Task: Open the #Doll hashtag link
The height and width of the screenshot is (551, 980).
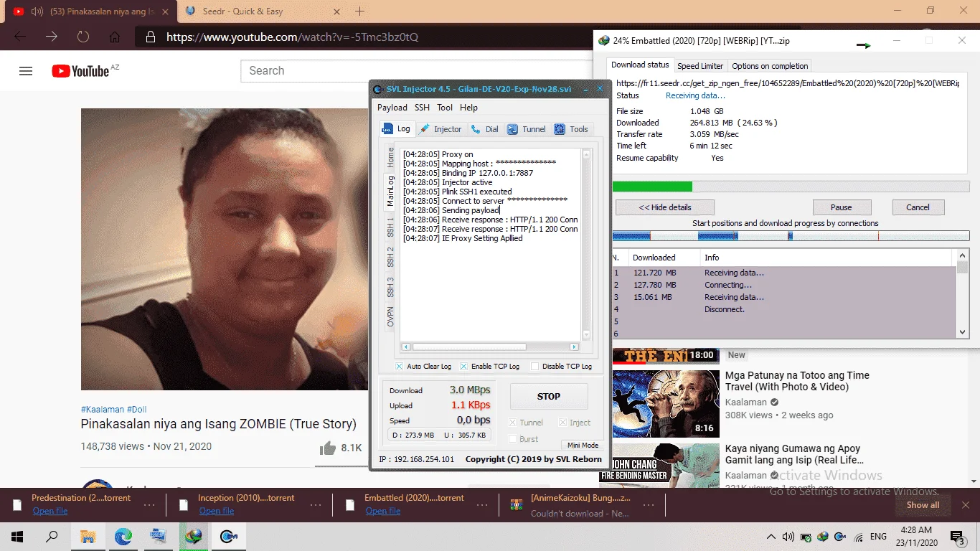Action: [x=137, y=409]
